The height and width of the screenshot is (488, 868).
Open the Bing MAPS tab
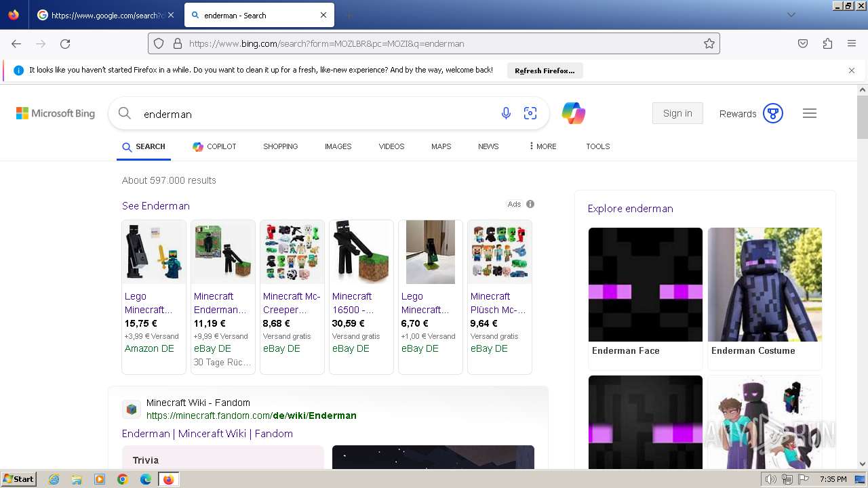click(441, 146)
